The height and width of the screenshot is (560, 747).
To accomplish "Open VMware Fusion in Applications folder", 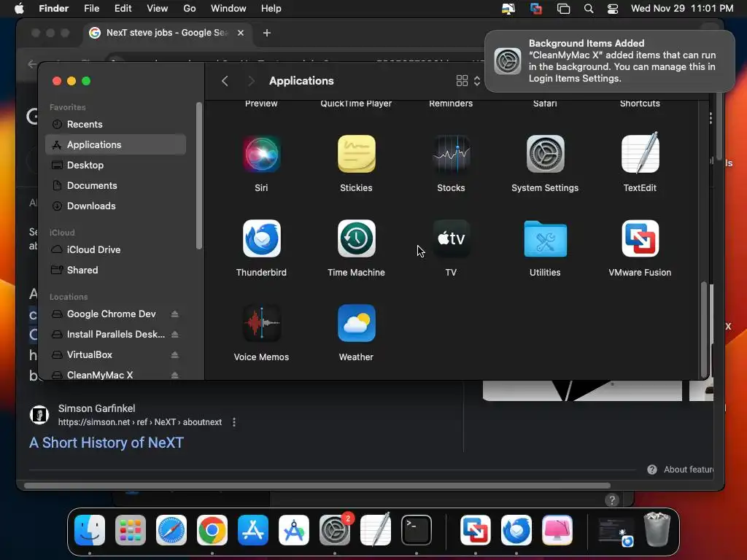I will tap(640, 238).
